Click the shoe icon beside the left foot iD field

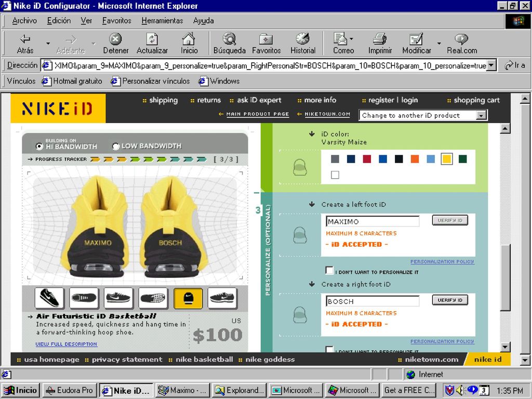click(300, 235)
